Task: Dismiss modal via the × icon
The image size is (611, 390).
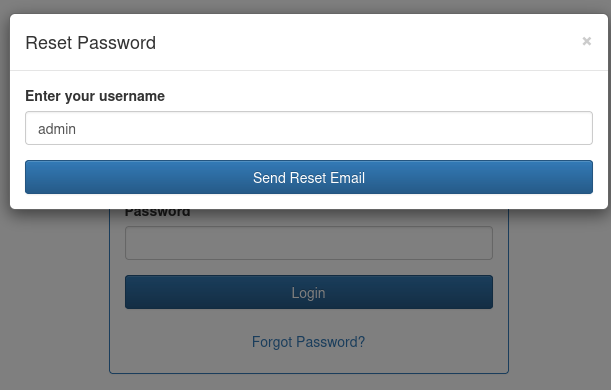Action: click(586, 41)
